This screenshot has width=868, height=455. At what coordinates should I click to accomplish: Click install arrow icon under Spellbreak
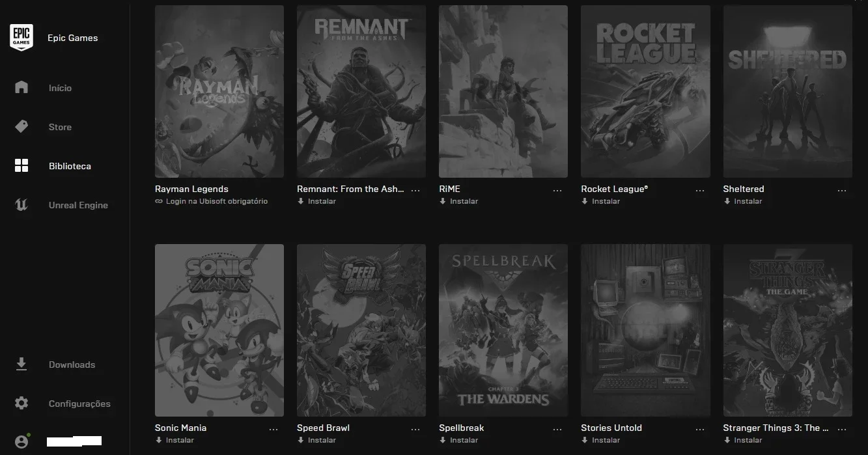pyautogui.click(x=443, y=440)
